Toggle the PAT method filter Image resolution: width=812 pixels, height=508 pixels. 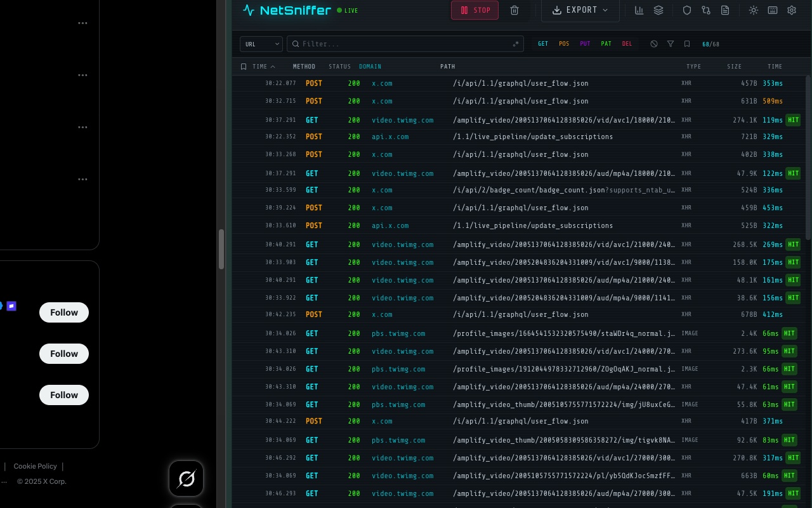(x=606, y=44)
